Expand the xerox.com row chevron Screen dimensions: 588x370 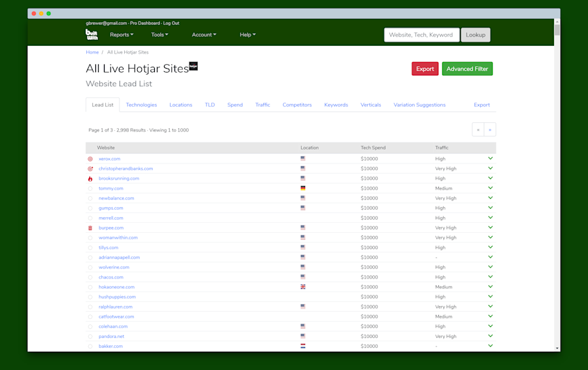(490, 158)
